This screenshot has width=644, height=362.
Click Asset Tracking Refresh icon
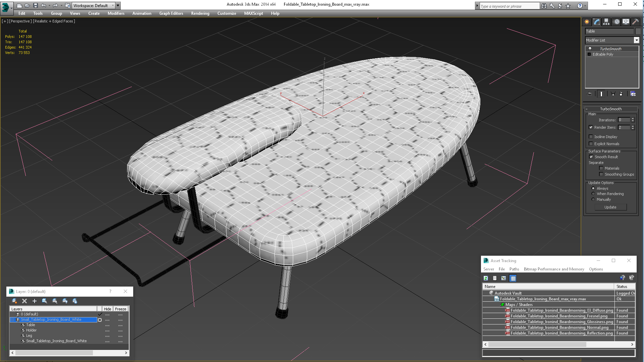pos(486,278)
